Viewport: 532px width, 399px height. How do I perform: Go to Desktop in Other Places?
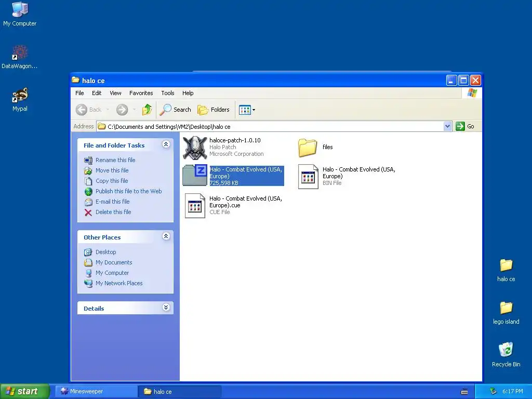click(x=106, y=252)
